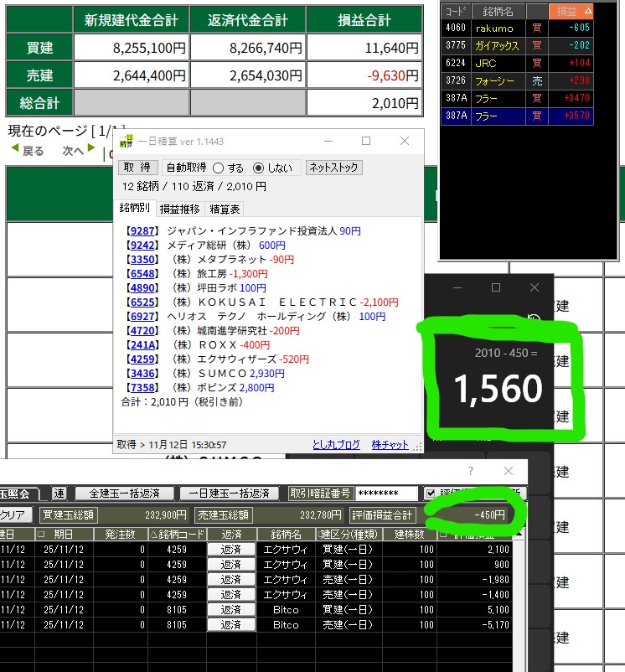Click the help question mark in position window
The height and width of the screenshot is (672, 625).
(470, 471)
